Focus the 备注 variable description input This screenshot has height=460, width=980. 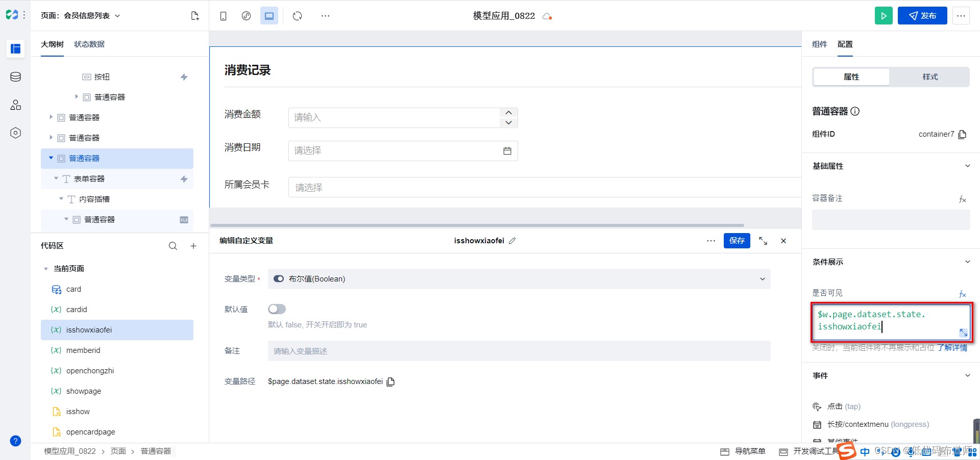click(519, 351)
